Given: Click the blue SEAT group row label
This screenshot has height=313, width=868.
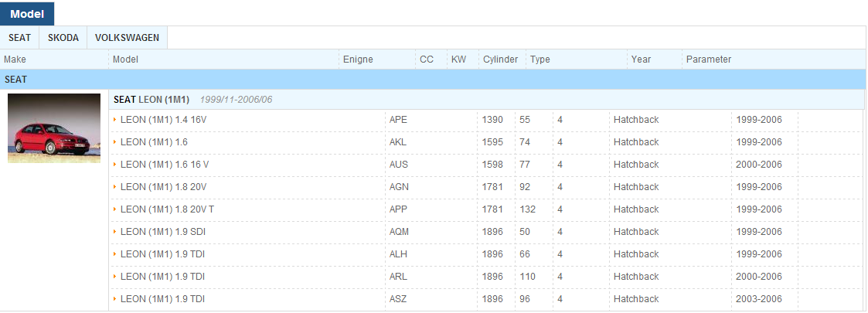Looking at the screenshot, I should [x=15, y=80].
